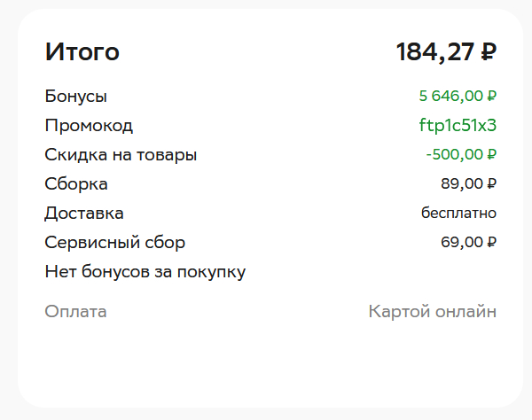
Task: Click the Доставка label
Action: click(x=84, y=213)
